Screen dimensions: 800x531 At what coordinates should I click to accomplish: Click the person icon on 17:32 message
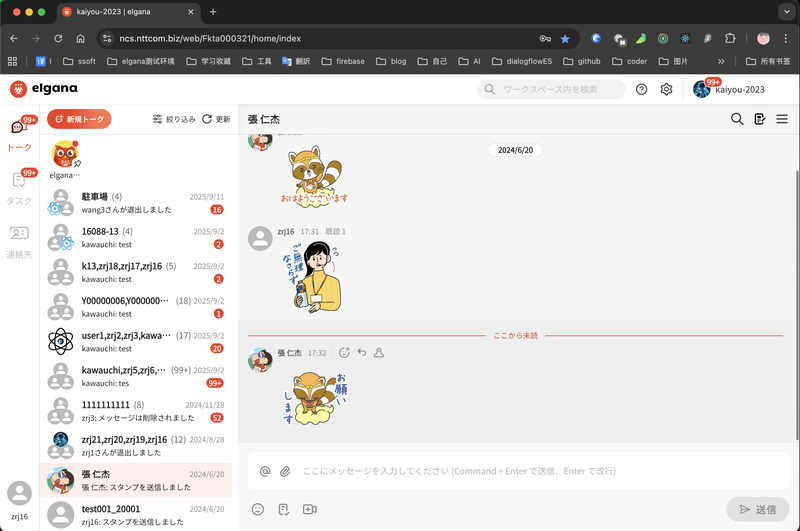pyautogui.click(x=379, y=352)
